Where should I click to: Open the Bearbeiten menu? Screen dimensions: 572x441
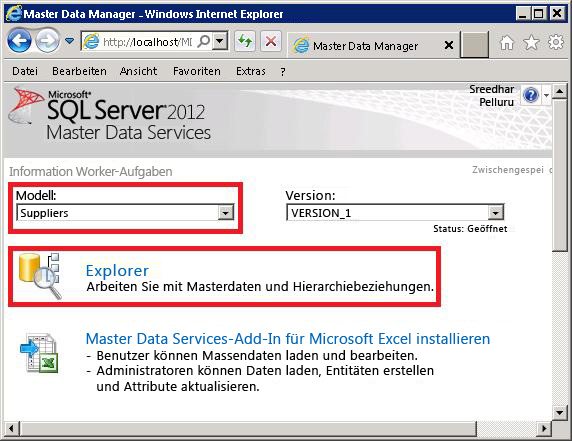(x=79, y=71)
